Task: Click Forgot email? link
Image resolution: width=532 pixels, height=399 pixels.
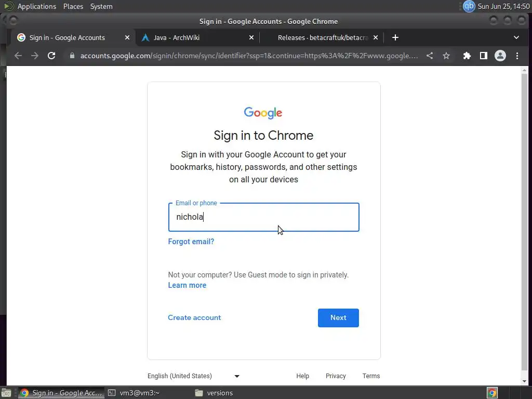Action: tap(191, 242)
